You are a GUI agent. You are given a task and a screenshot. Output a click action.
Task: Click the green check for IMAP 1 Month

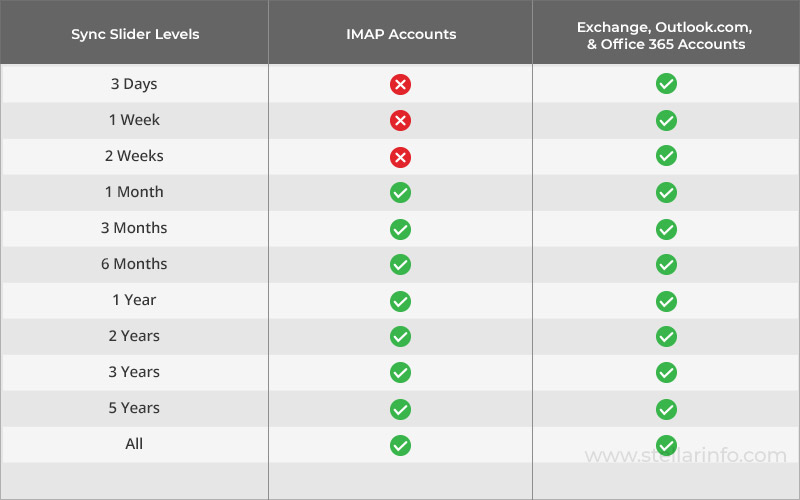(x=400, y=192)
